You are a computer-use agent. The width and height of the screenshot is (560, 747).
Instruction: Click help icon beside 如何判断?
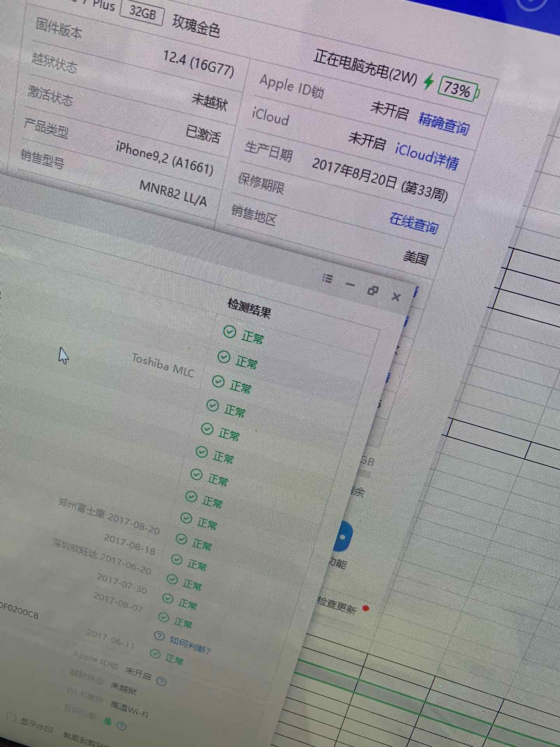pyautogui.click(x=159, y=636)
